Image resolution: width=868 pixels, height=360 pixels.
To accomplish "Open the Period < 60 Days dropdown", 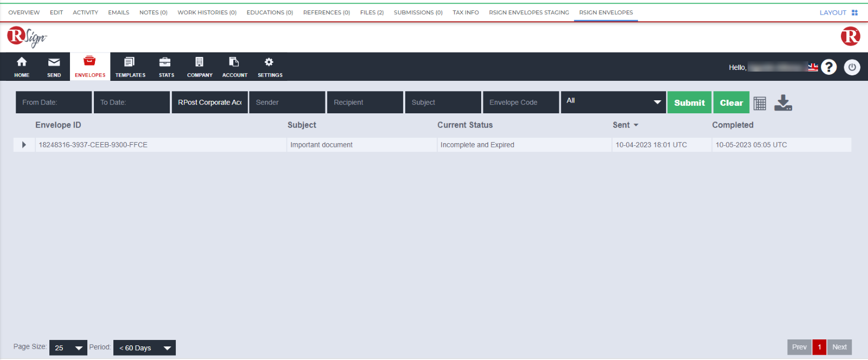I will point(144,348).
